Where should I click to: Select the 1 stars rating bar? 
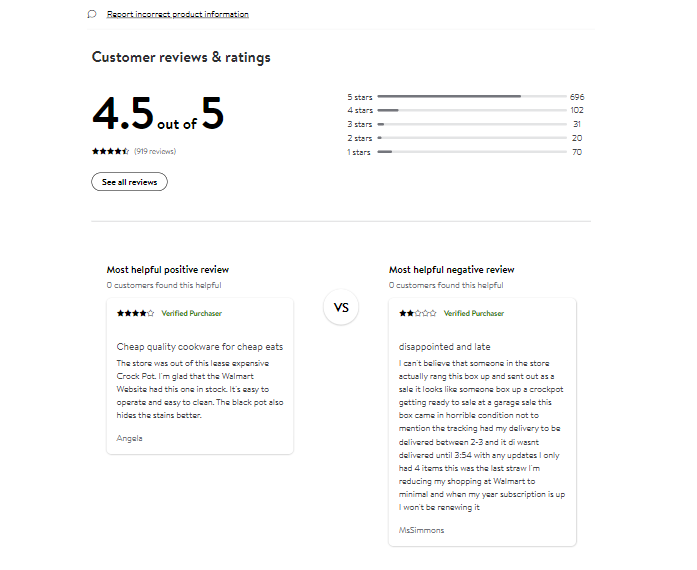tap(472, 152)
